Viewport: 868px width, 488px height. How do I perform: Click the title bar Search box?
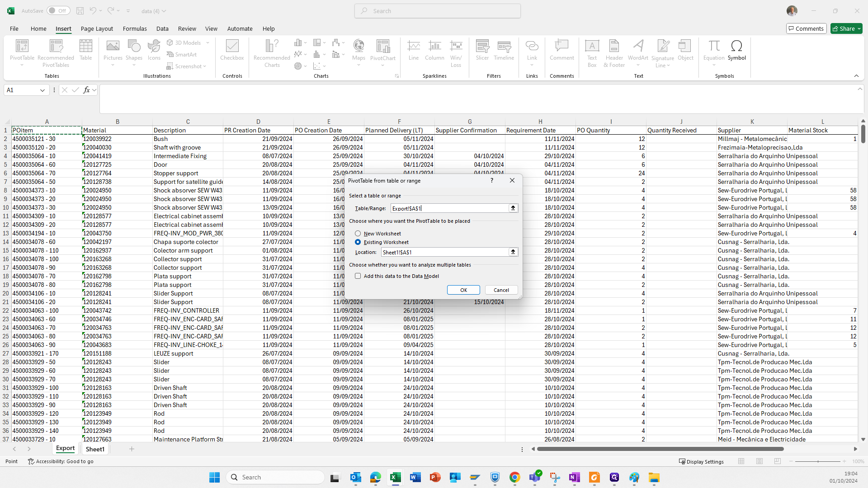[x=438, y=11]
